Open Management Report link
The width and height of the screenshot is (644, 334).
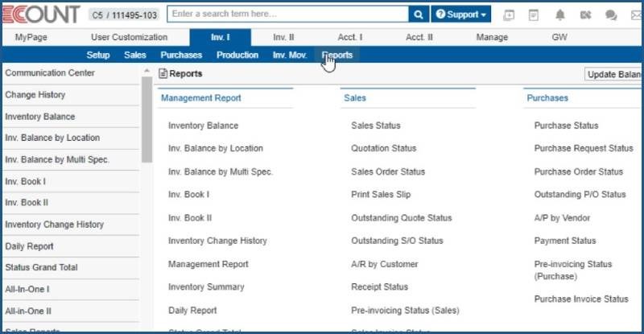point(208,264)
